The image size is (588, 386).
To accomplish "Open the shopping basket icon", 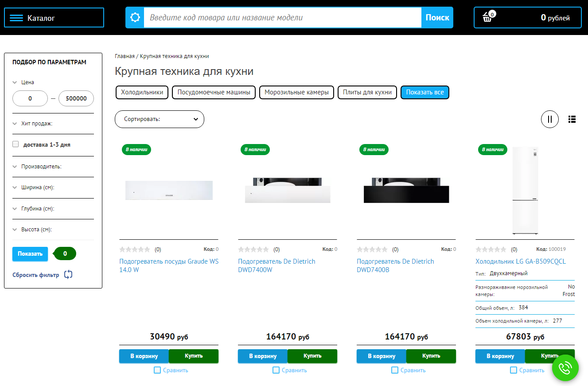I will [x=488, y=17].
